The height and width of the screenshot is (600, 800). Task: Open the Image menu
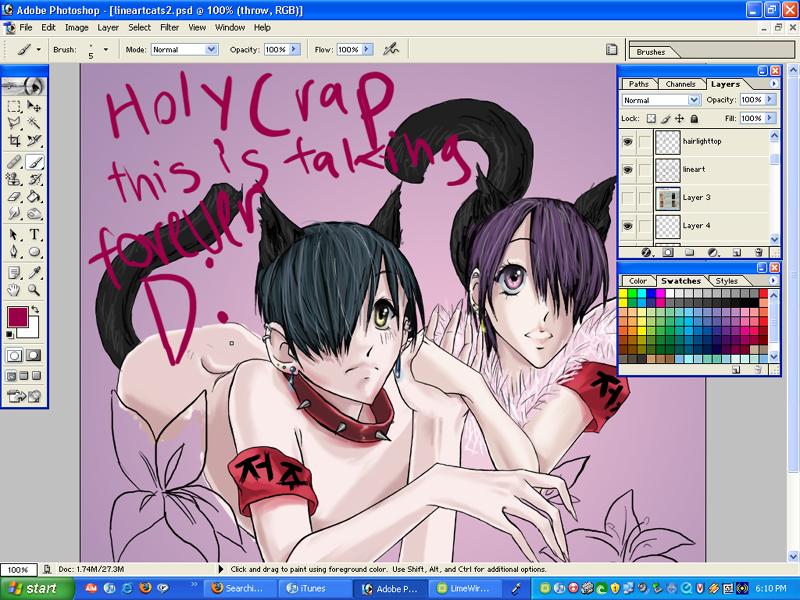(x=77, y=28)
